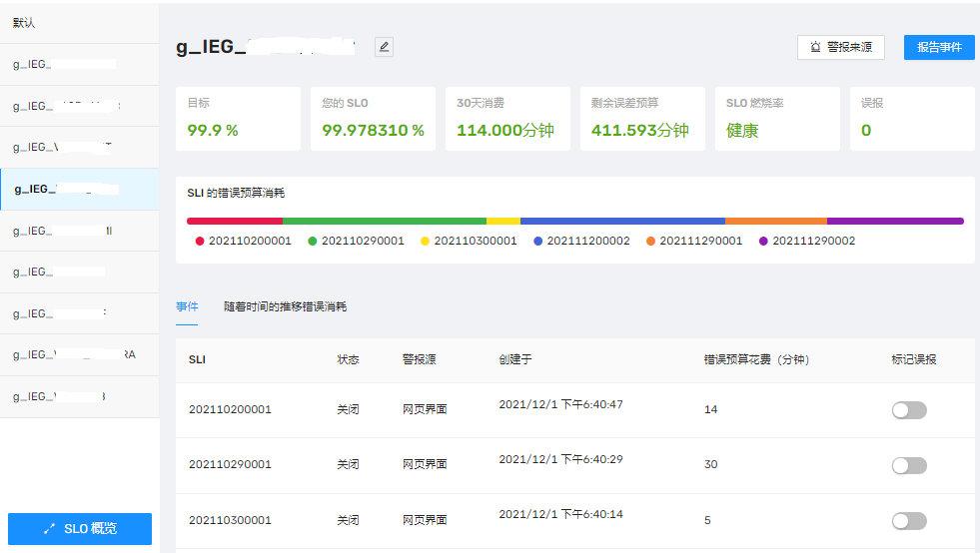Click the blue legend dot for 202111200002
This screenshot has width=980, height=553.
537,242
